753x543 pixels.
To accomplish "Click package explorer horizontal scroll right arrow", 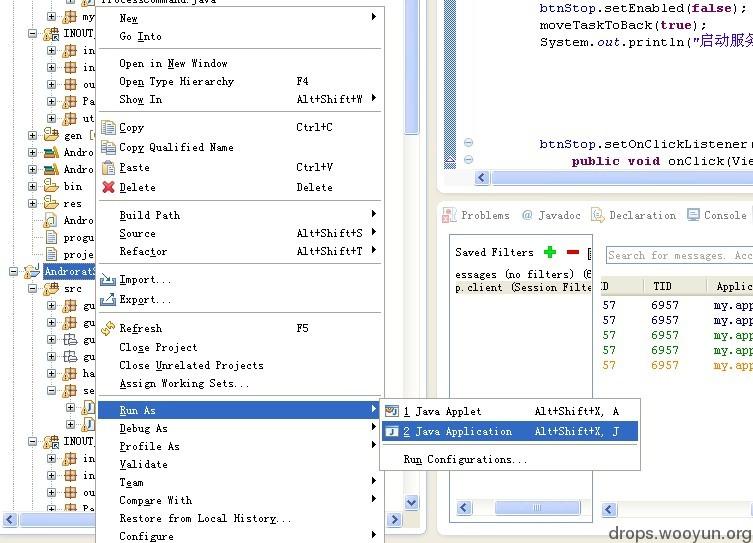I will click(x=394, y=519).
